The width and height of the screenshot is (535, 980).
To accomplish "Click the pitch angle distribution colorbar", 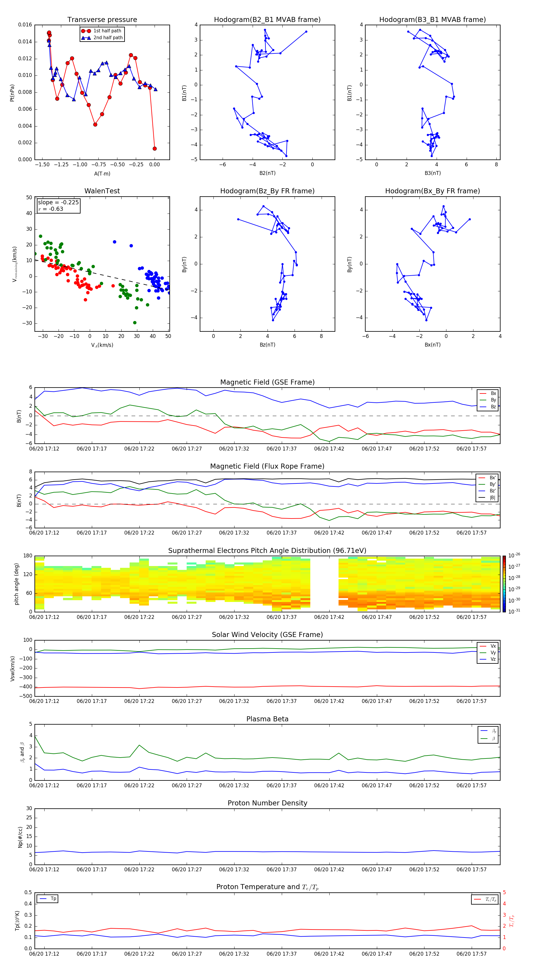I will click(x=504, y=584).
